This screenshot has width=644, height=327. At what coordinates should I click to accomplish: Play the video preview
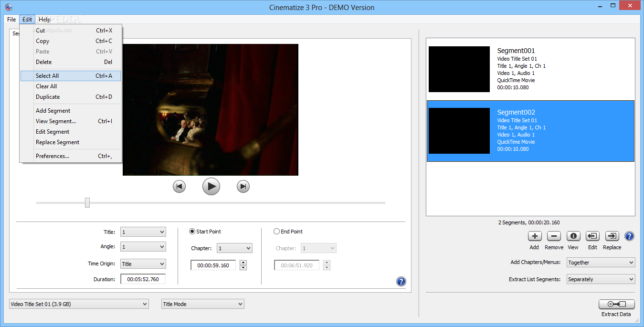coord(211,186)
